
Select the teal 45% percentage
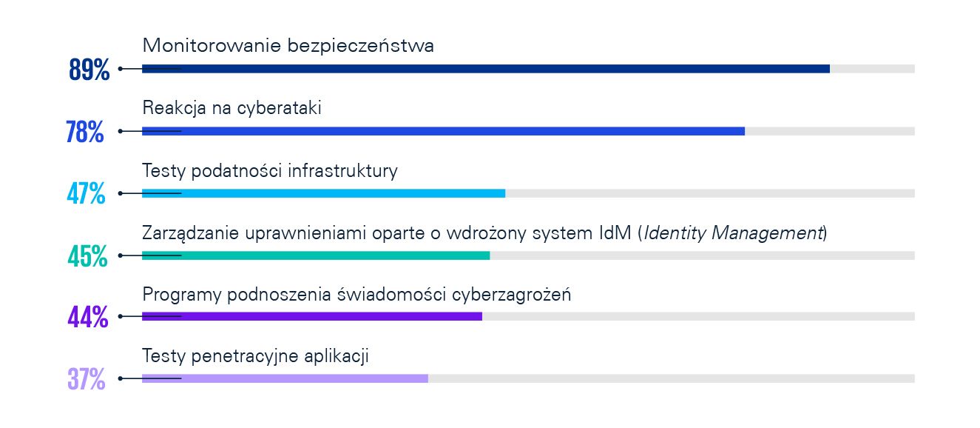coord(87,256)
